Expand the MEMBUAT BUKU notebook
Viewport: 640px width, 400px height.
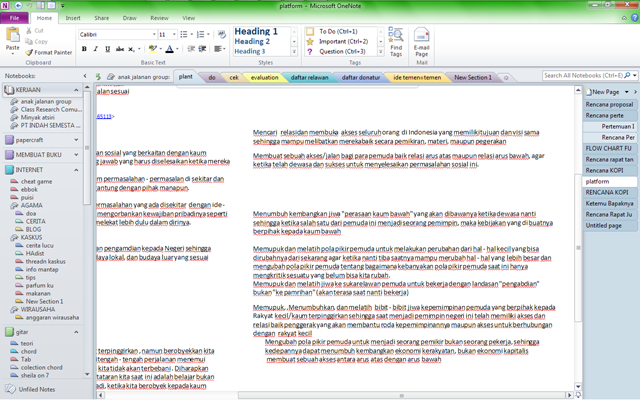(x=76, y=155)
